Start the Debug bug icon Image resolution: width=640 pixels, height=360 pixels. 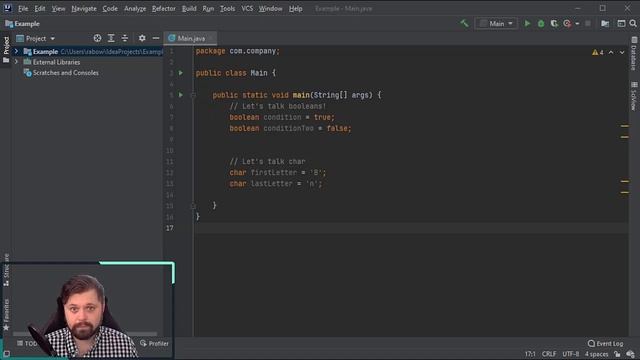pos(541,24)
